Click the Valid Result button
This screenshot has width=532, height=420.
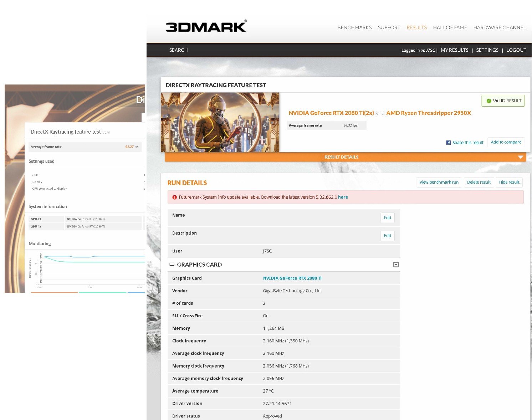click(x=503, y=101)
